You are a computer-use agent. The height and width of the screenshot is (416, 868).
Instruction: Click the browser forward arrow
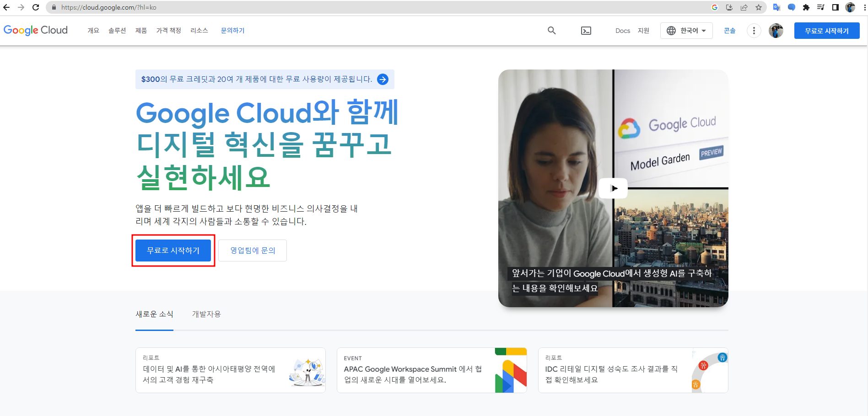(x=21, y=7)
